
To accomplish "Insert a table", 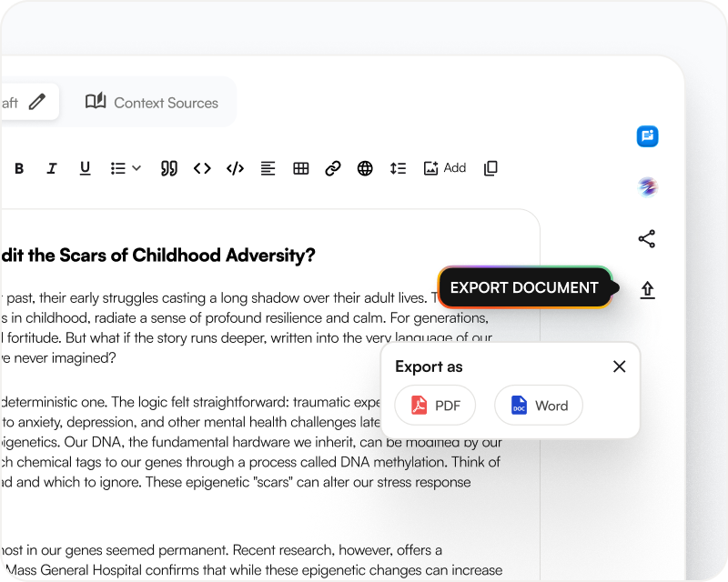I will click(300, 168).
